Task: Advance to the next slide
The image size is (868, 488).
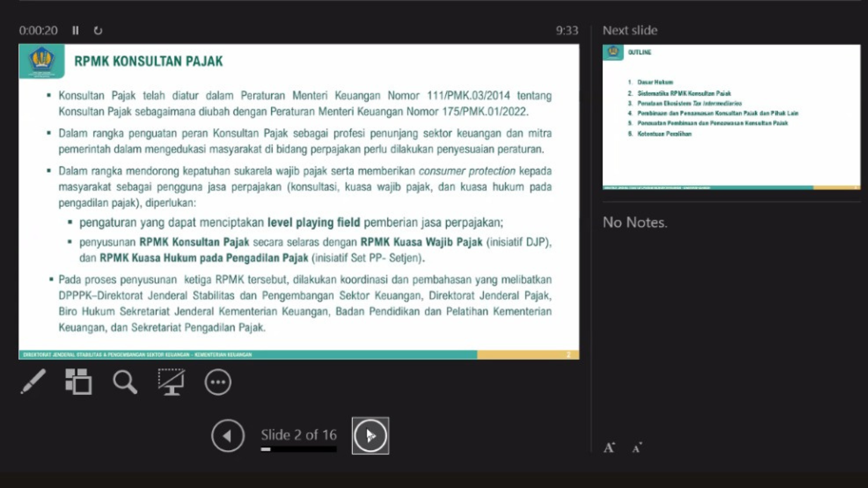Action: [370, 436]
